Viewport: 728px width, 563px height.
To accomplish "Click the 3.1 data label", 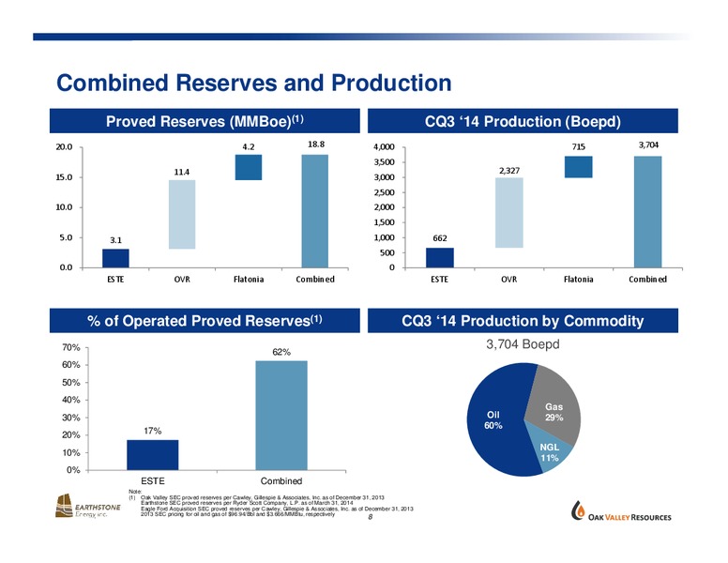I will pos(115,240).
